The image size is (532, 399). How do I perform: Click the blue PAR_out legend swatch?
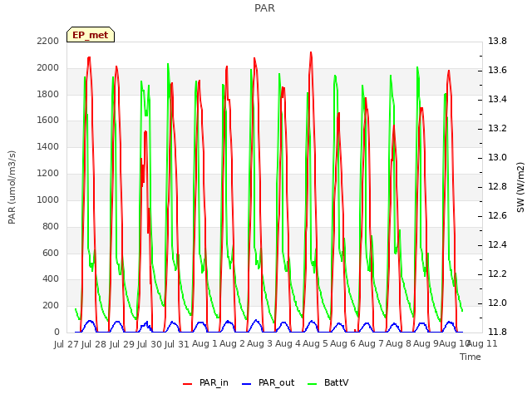coord(246,384)
